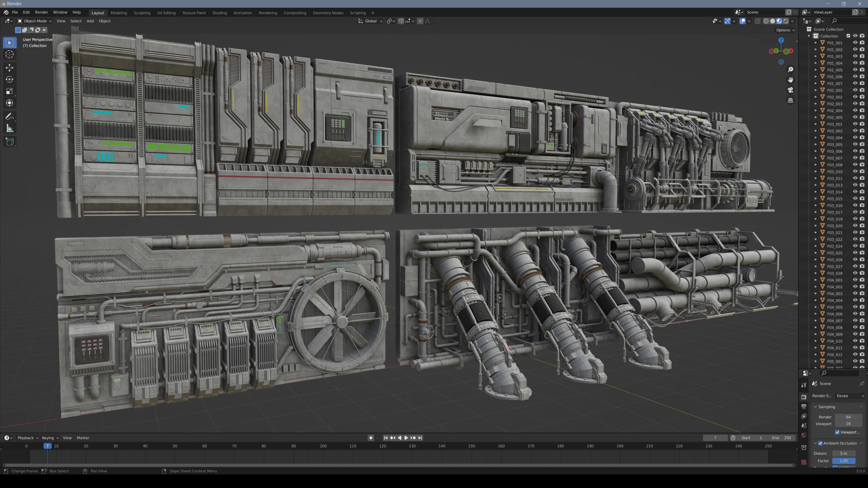Screen dimensions: 868x488
Task: Select the Scale tool
Action: click(9, 91)
